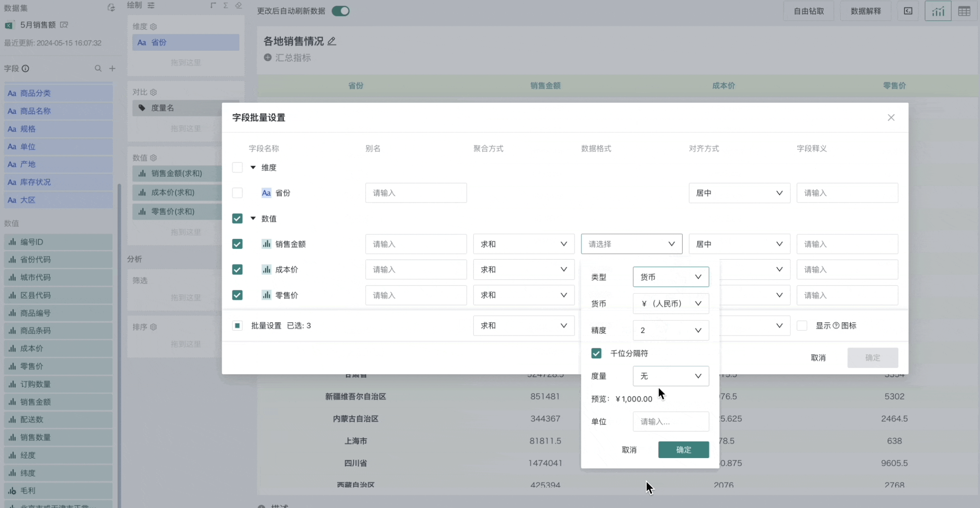This screenshot has height=508, width=980.
Task: Close the 字段批量设置 dialog
Action: click(x=891, y=117)
